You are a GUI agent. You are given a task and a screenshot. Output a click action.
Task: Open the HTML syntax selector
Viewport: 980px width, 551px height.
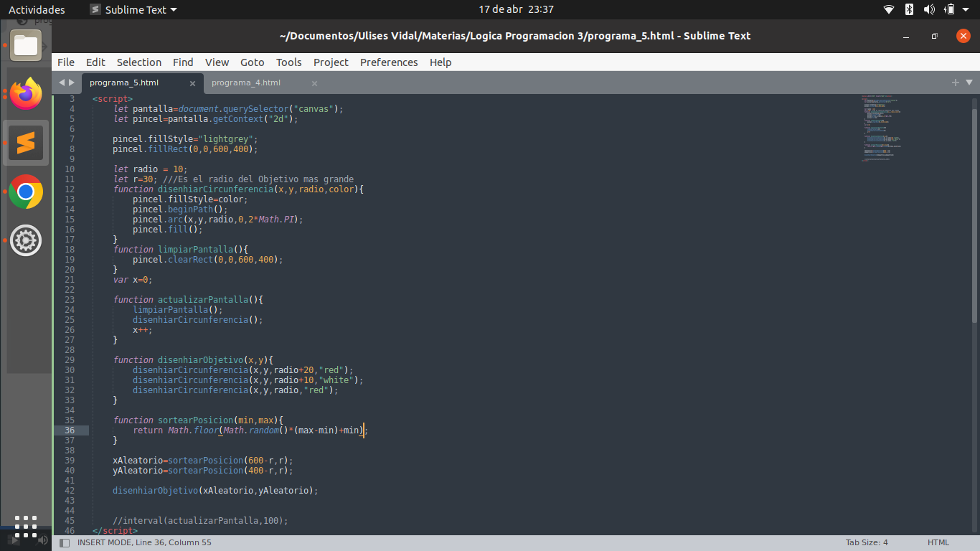coord(938,542)
